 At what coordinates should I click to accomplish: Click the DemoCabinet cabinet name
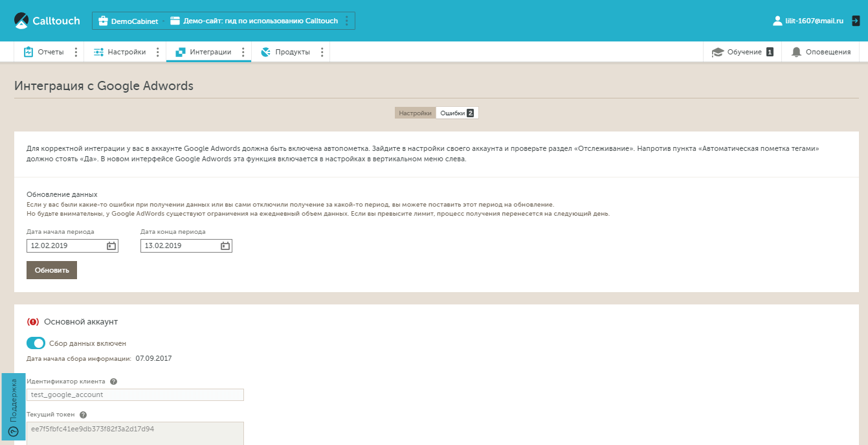[135, 21]
